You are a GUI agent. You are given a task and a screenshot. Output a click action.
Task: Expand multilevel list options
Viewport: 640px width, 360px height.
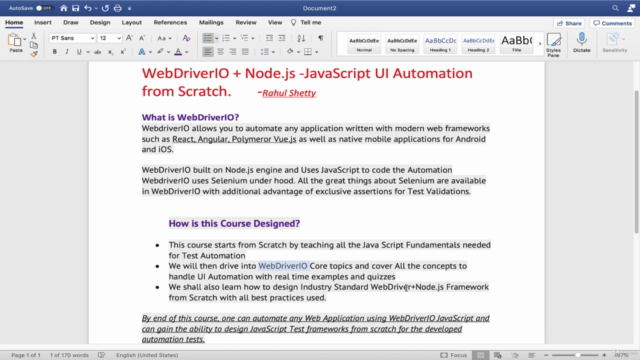[253, 38]
